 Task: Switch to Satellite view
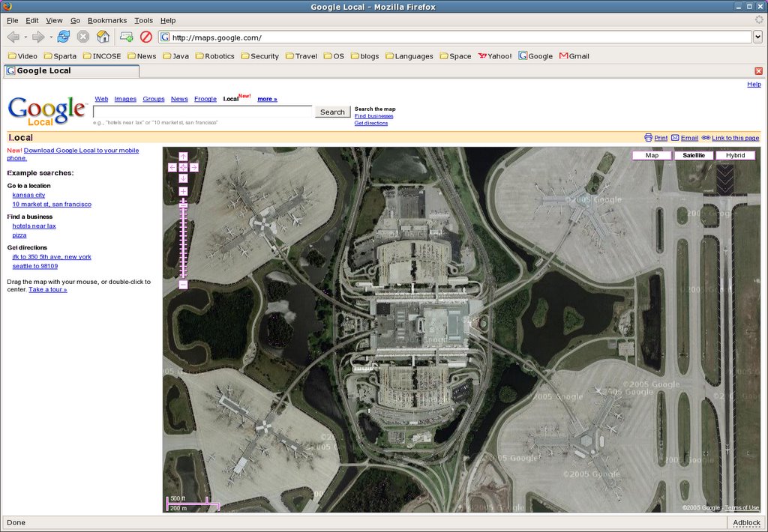(x=694, y=155)
